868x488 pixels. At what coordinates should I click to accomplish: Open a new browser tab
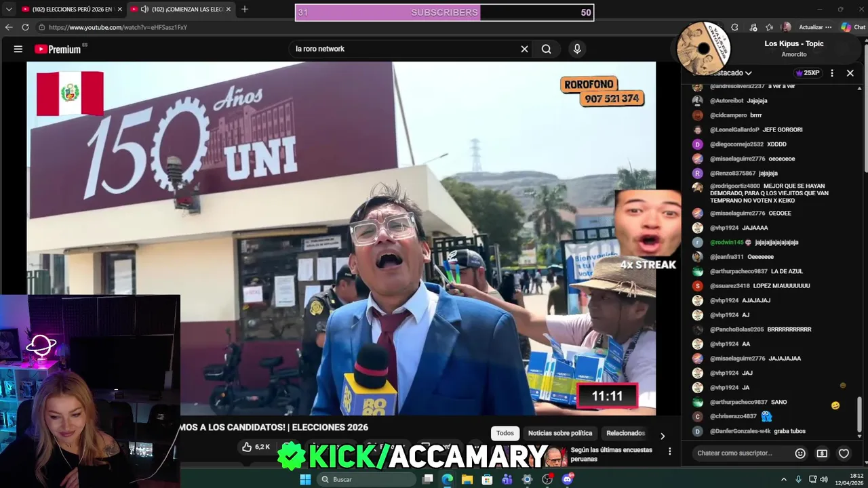pyautogui.click(x=245, y=9)
